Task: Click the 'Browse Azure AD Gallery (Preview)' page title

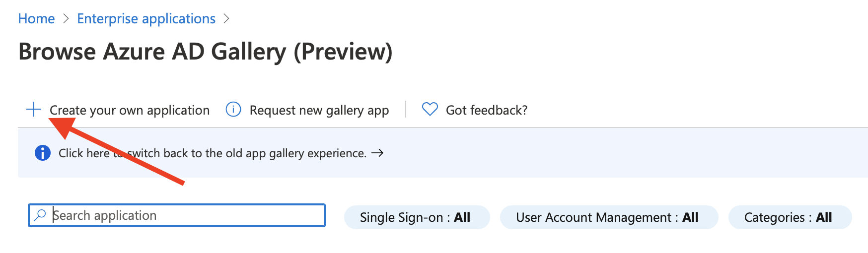Action: tap(205, 52)
